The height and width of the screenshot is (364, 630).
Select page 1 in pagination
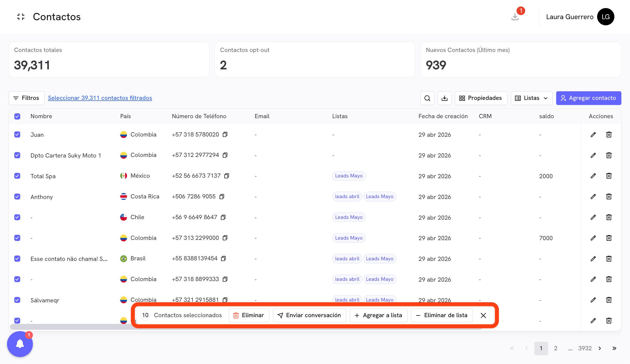541,348
